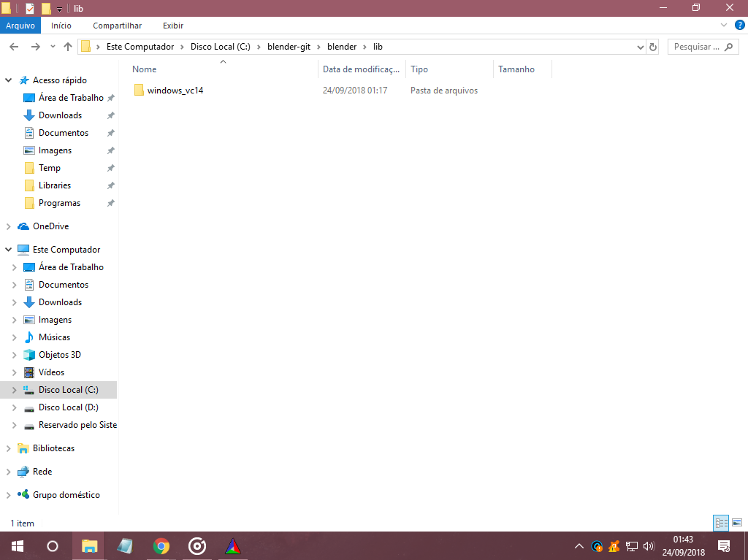Show hidden system tray icons
Viewport: 748px width, 560px height.
[x=579, y=546]
